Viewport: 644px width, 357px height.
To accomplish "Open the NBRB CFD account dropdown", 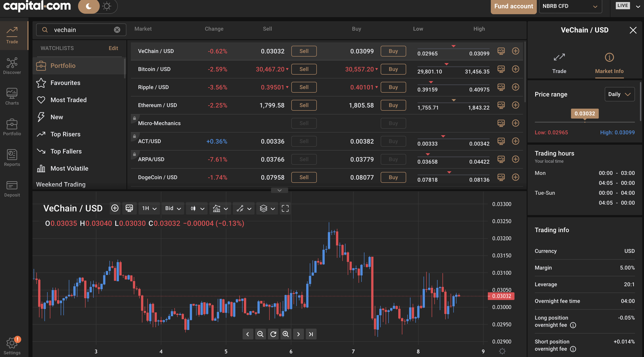I will (x=570, y=6).
